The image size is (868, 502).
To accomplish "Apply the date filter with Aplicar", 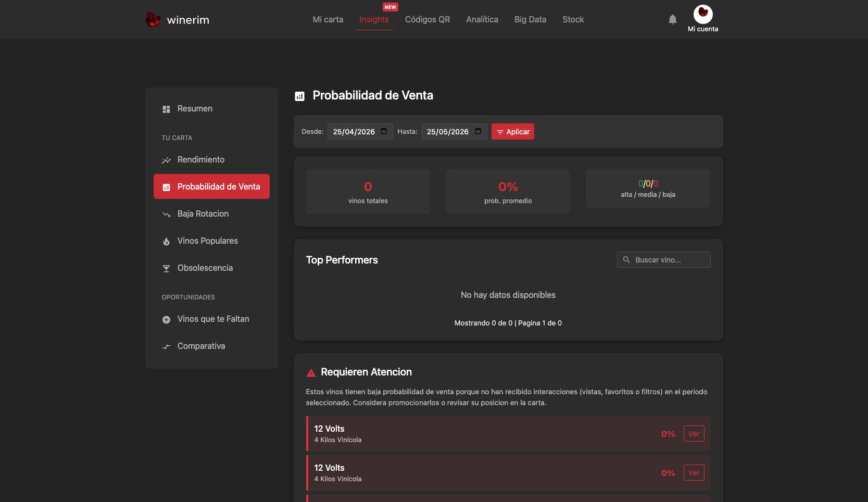I will point(513,132).
